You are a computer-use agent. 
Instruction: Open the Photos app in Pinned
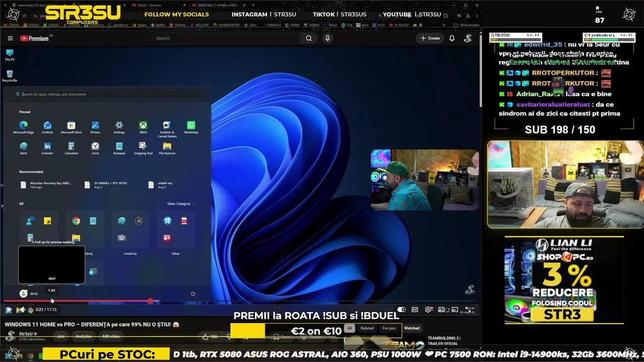[95, 127]
